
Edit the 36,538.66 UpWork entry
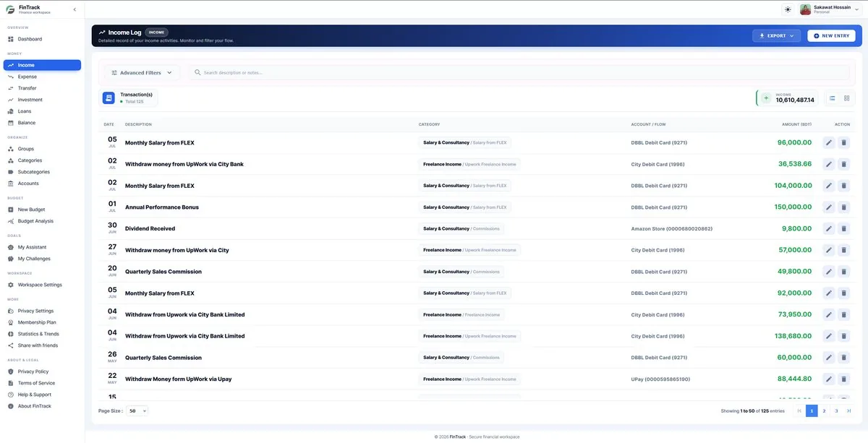[x=829, y=164]
